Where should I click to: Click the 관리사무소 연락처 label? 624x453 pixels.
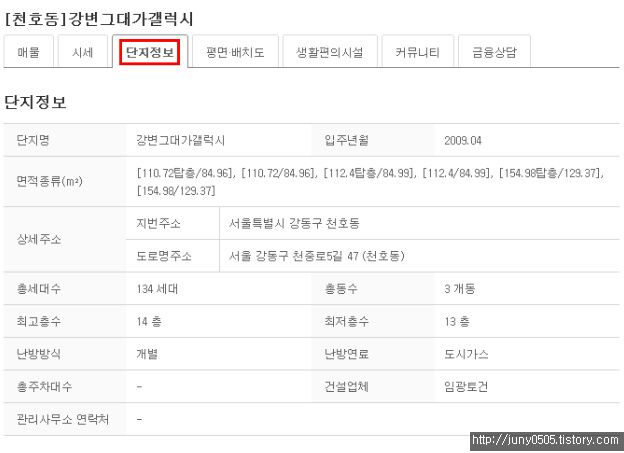click(x=62, y=419)
